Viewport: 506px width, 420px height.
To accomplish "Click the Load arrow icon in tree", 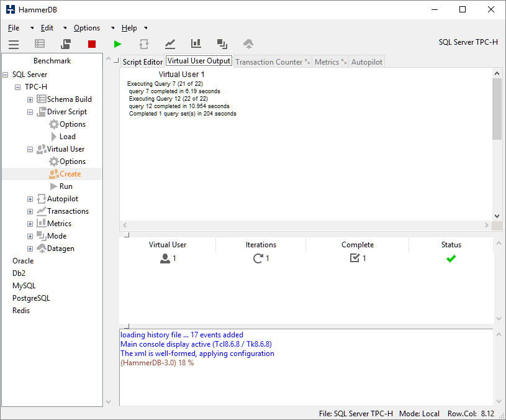I will click(x=54, y=137).
